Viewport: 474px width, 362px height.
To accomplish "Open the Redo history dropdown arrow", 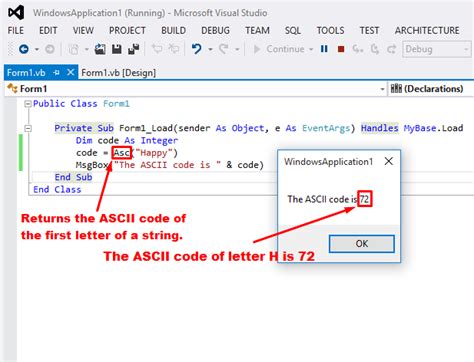I will tap(237, 49).
